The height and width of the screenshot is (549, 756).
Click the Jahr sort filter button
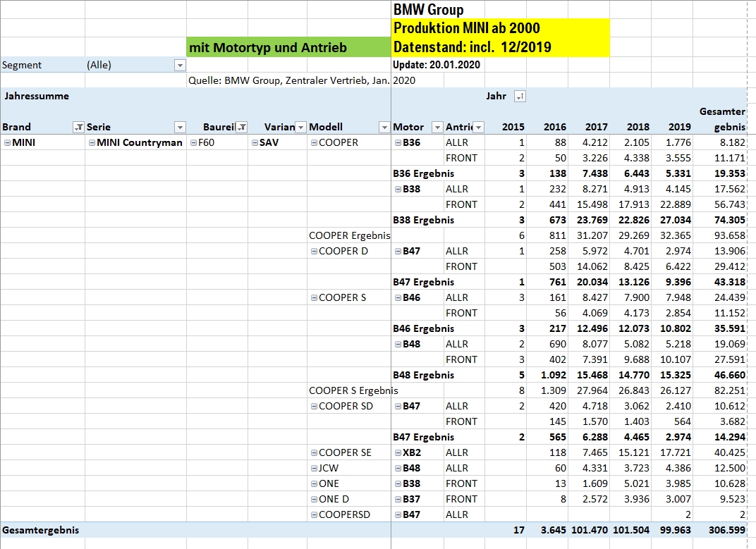520,97
